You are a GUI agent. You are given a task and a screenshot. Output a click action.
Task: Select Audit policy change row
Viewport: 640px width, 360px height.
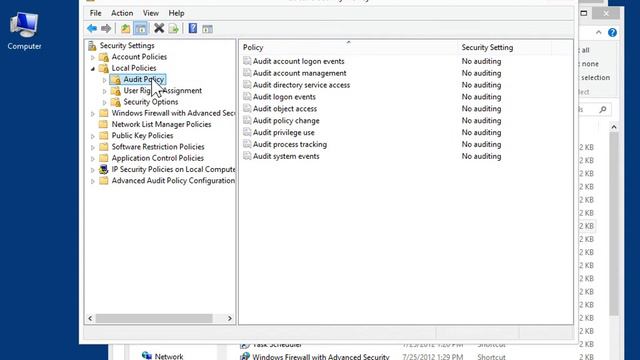coord(286,120)
